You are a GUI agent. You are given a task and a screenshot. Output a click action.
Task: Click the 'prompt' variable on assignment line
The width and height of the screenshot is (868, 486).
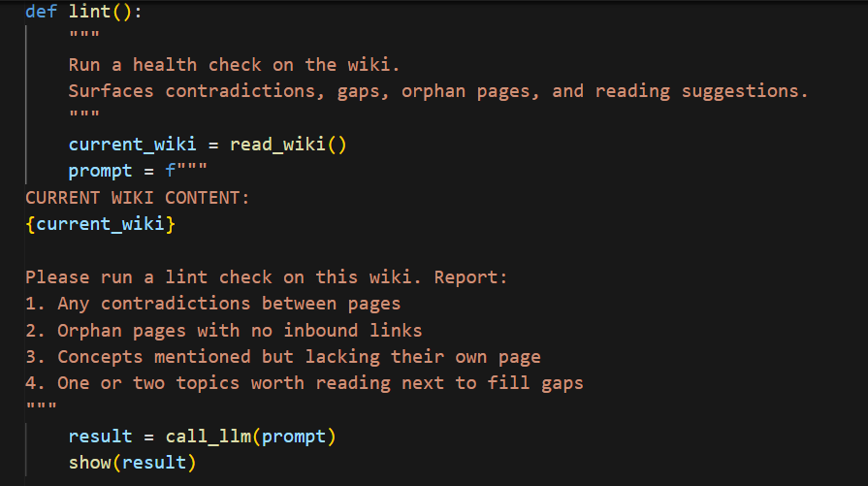[x=100, y=171]
